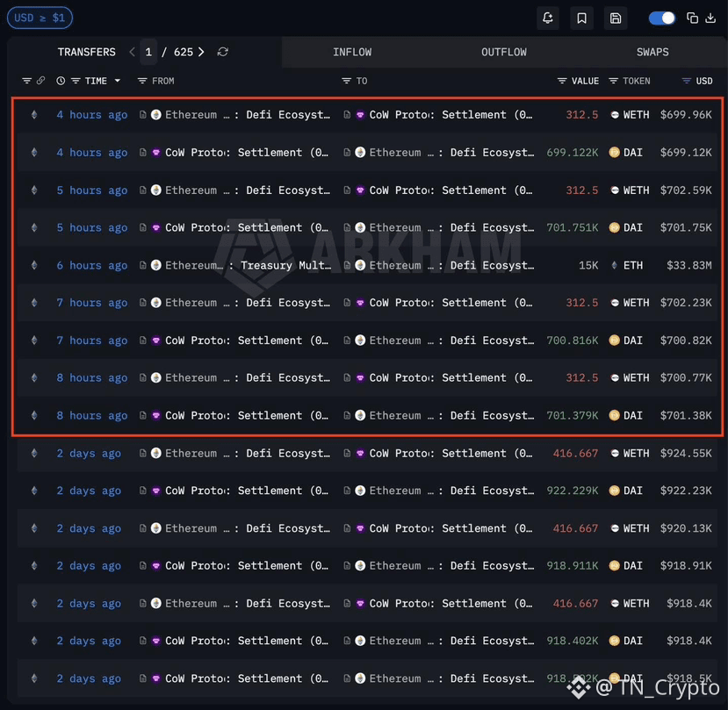Click contract icon before sender in $33.83M row
Screen dimensions: 728x710
[x=143, y=265]
